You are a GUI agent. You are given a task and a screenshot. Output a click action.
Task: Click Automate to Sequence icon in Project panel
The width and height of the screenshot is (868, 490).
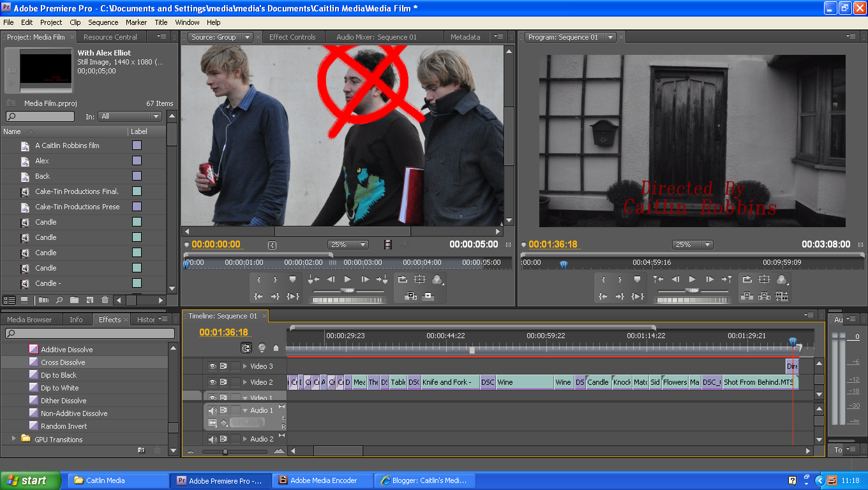click(43, 300)
